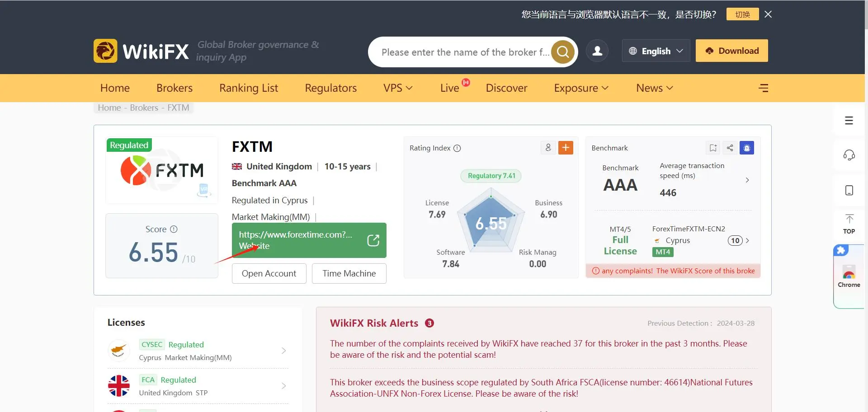Click the Regulatory 7.41 label on radar chart
This screenshot has width=868, height=412.
coord(491,176)
